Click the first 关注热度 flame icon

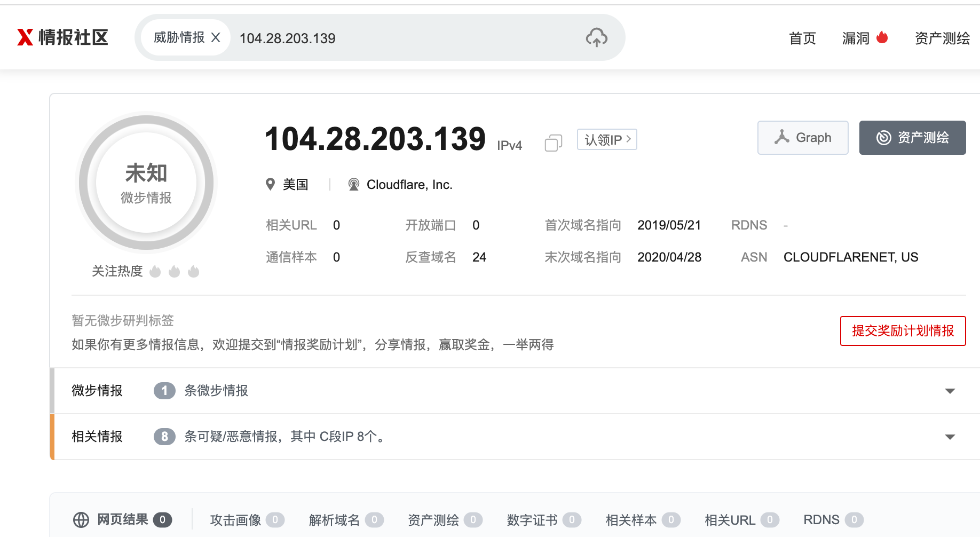click(155, 271)
